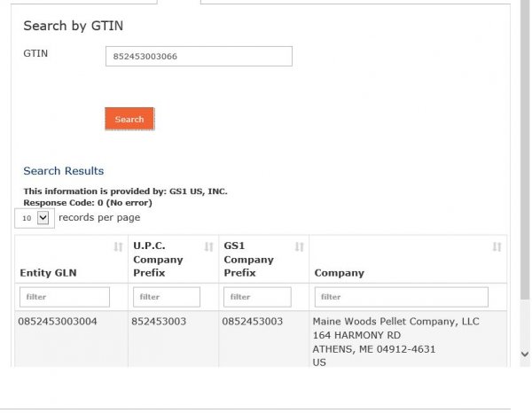Image resolution: width=532 pixels, height=413 pixels.
Task: Focus the GTIN number input field
Action: coord(199,57)
